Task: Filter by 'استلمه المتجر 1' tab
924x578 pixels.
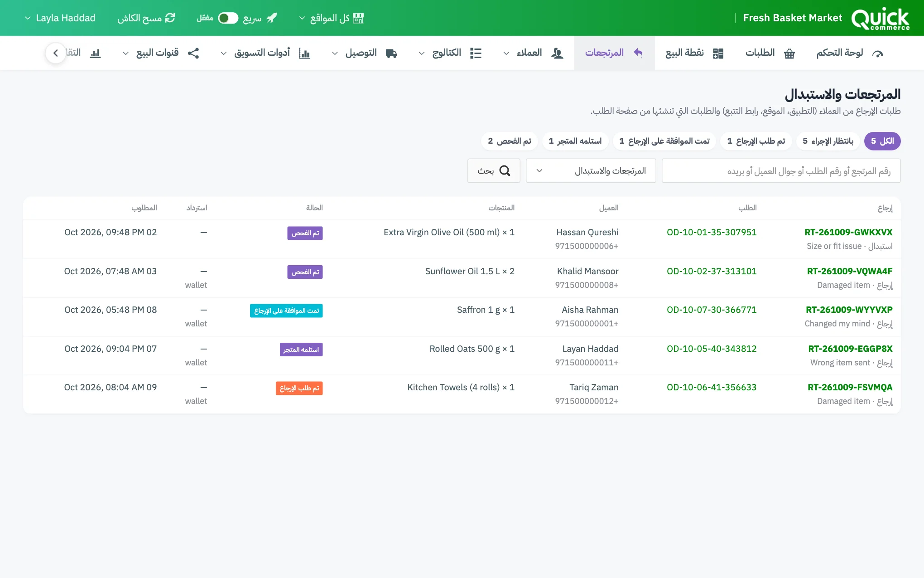Action: click(575, 141)
